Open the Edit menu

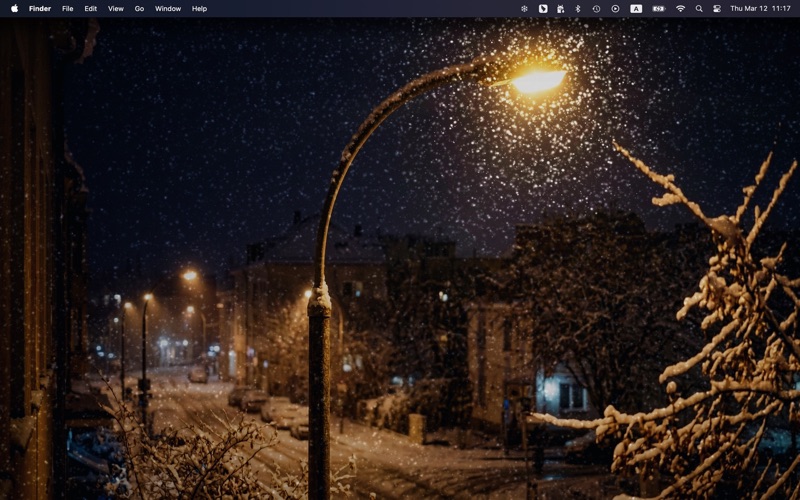[91, 8]
